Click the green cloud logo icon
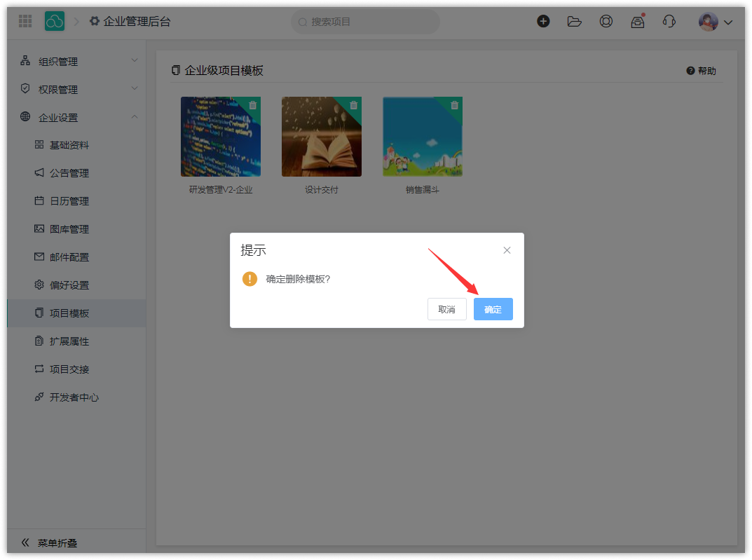The height and width of the screenshot is (560, 752). point(55,22)
